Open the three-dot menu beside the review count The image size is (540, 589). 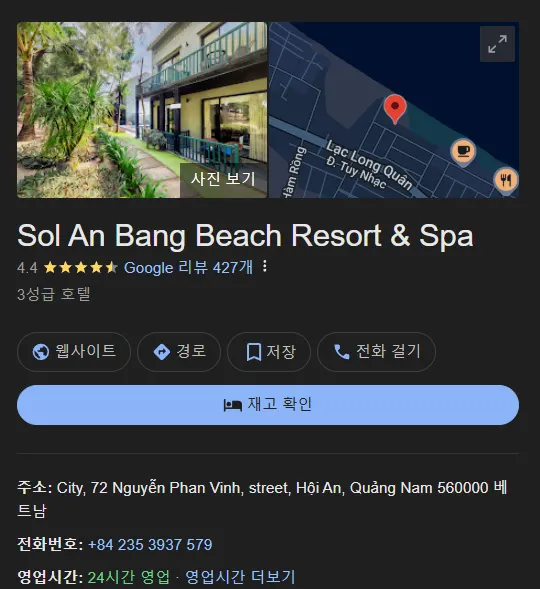[x=265, y=266]
